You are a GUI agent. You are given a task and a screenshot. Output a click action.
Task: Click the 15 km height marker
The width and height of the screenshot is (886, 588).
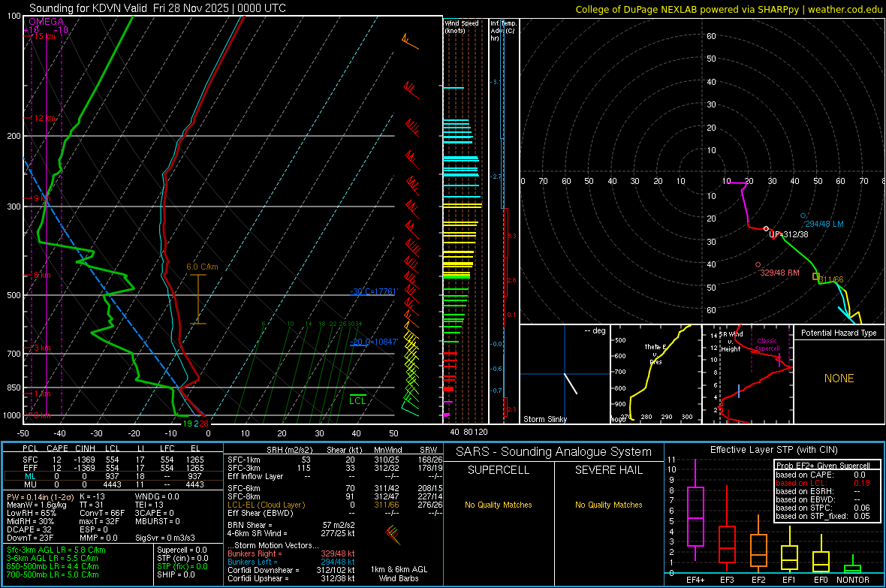44,36
